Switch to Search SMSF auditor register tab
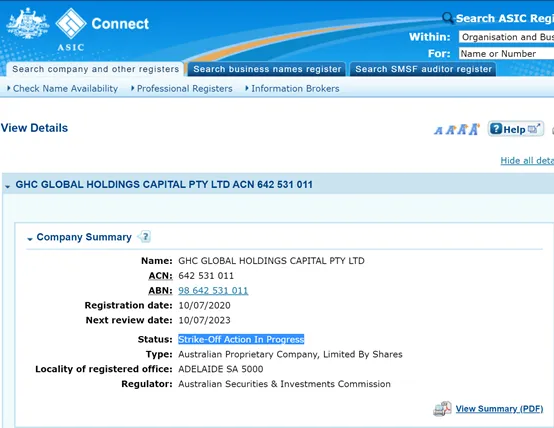The height and width of the screenshot is (428, 554). (423, 69)
